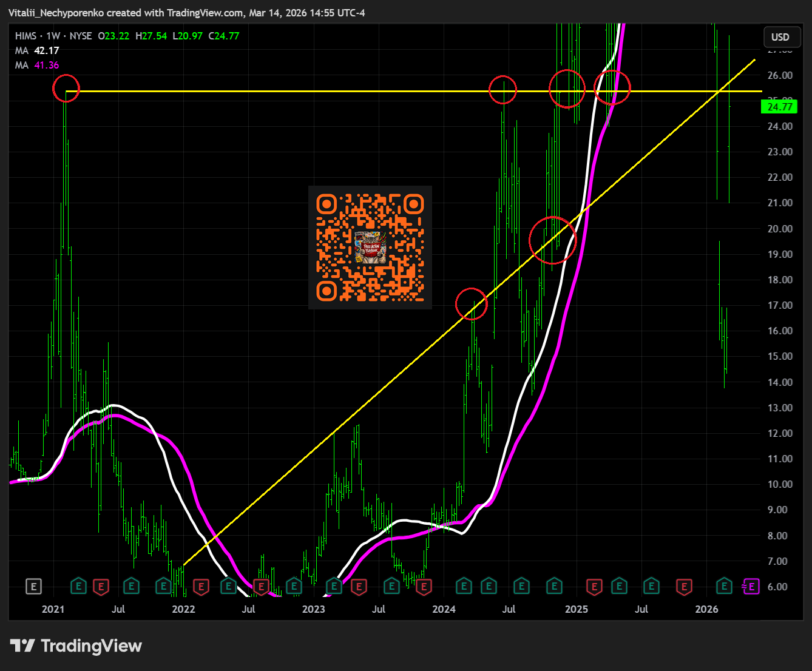
Task: Click the green 24.77 current price label
Action: 779,107
